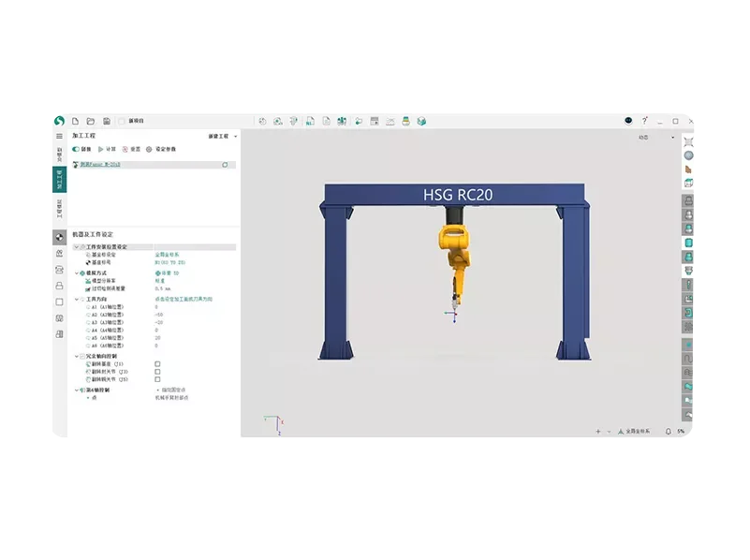Image resolution: width=750 pixels, height=560 pixels.
Task: Toggle the green switch in 加工工程 toolbar
Action: pos(76,149)
